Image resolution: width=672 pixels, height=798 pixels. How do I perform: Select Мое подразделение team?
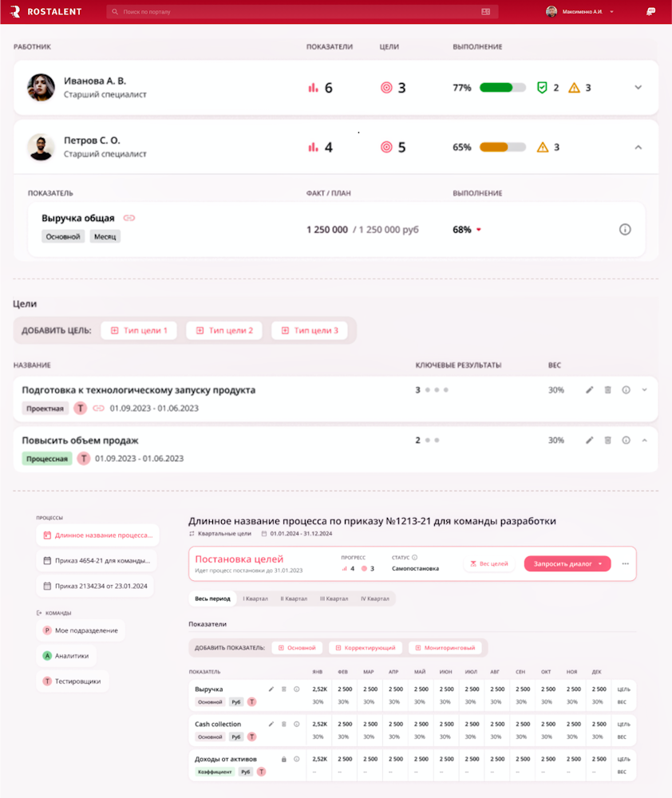tap(81, 630)
